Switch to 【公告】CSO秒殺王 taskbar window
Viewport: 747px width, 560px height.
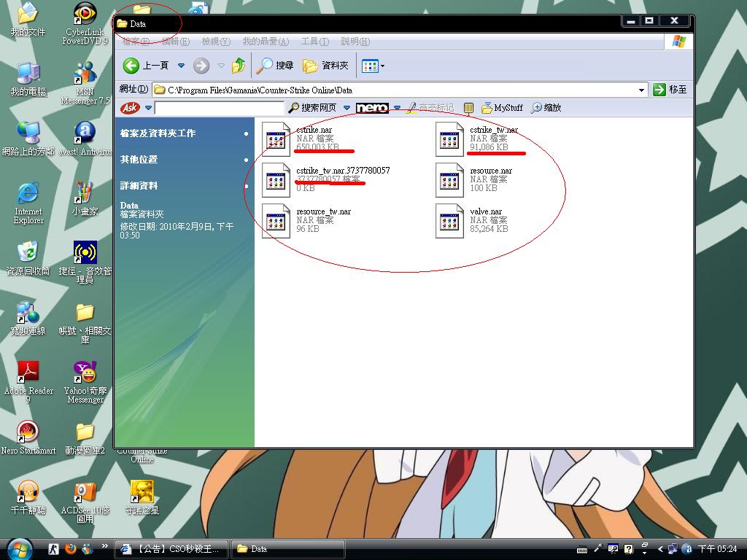coord(171,549)
